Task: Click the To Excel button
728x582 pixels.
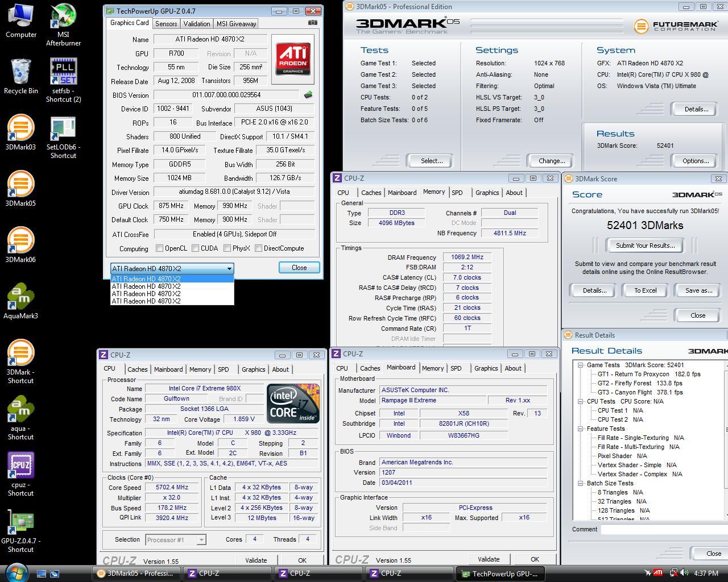Action: (x=646, y=290)
